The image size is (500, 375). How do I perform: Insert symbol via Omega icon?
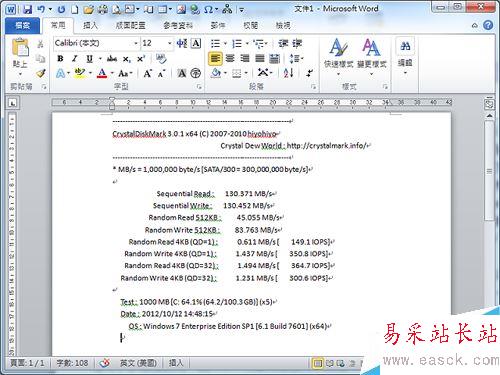coord(208,9)
